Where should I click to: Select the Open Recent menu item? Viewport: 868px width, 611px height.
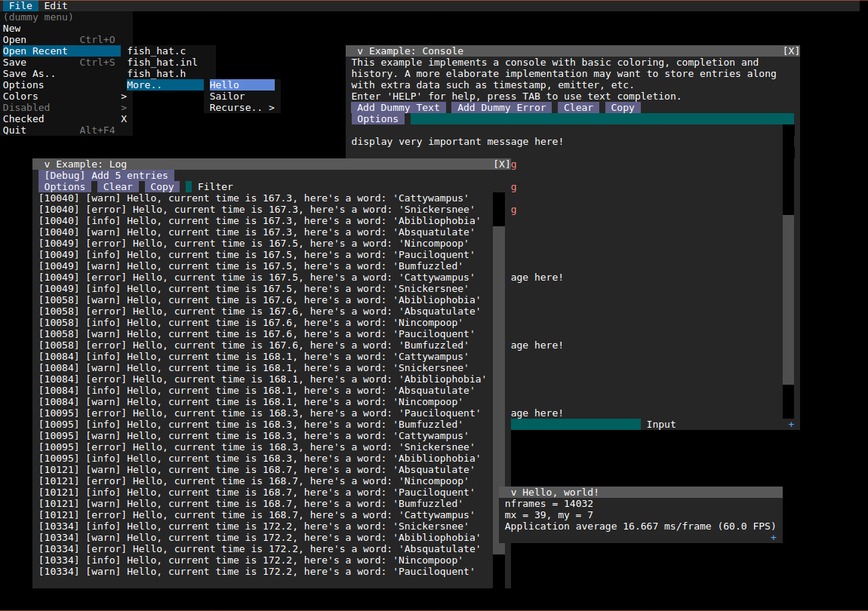[61, 51]
